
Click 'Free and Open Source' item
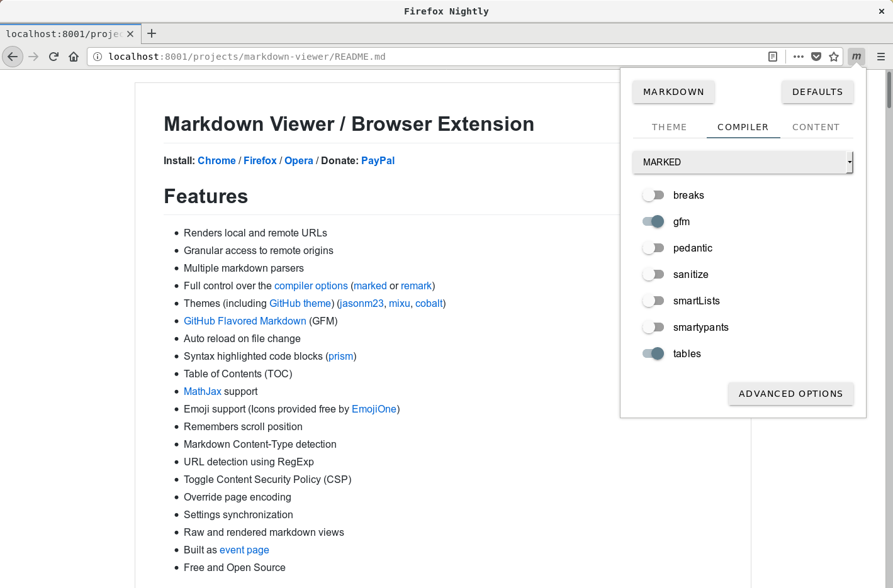tap(235, 567)
